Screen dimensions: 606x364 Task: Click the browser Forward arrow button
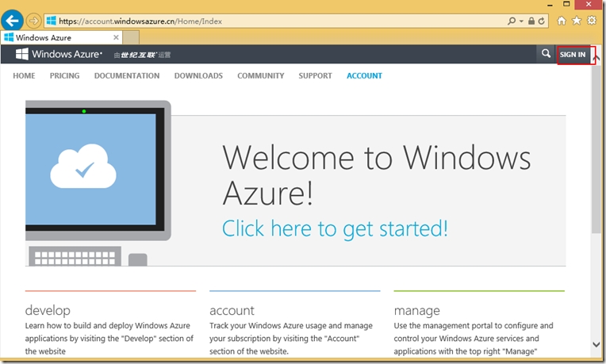(33, 21)
